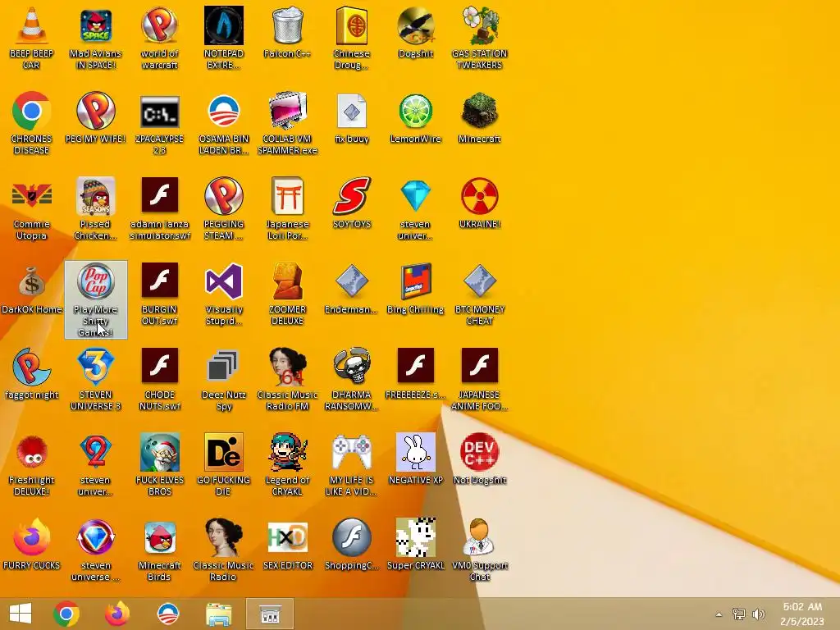Open the volume speaker tray icon
This screenshot has height=630, width=840.
[759, 614]
